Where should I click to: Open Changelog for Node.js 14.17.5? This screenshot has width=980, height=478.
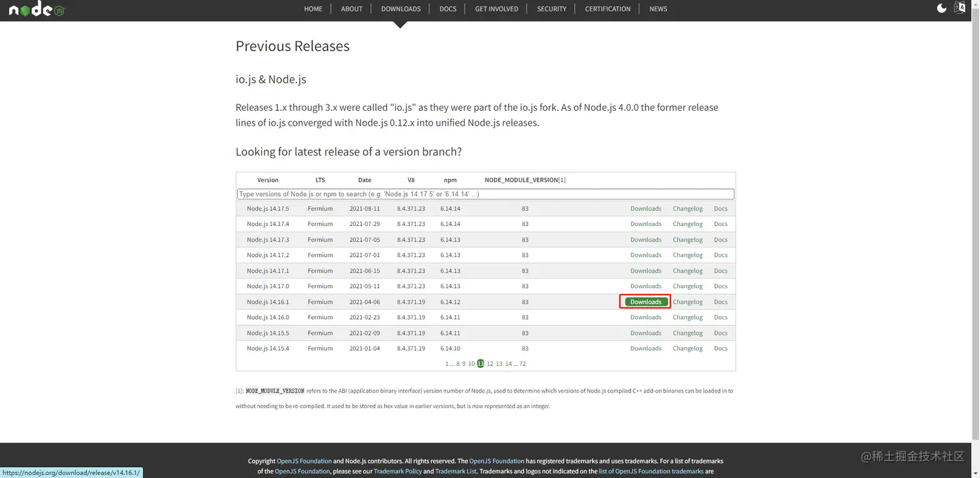click(x=688, y=209)
